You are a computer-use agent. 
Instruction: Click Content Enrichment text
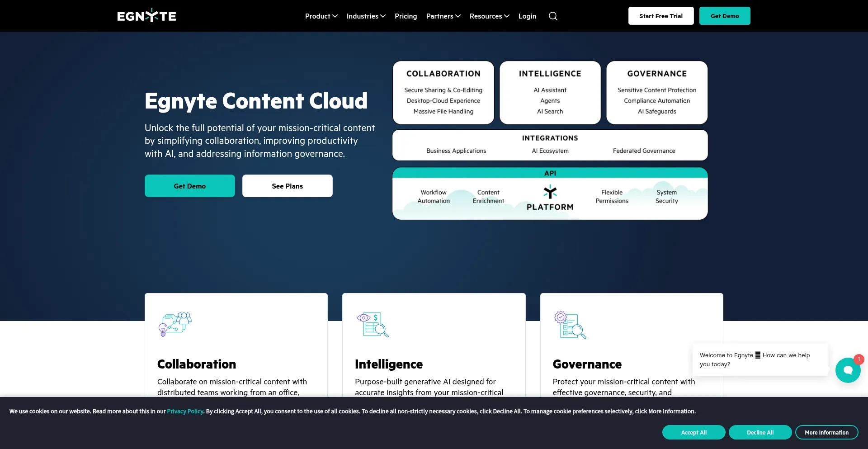[x=488, y=197]
